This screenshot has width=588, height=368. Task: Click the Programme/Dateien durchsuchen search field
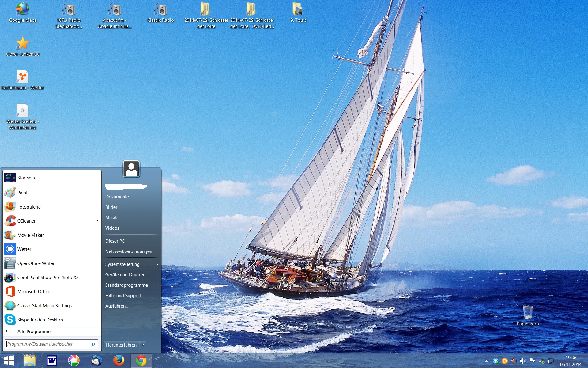click(x=47, y=344)
